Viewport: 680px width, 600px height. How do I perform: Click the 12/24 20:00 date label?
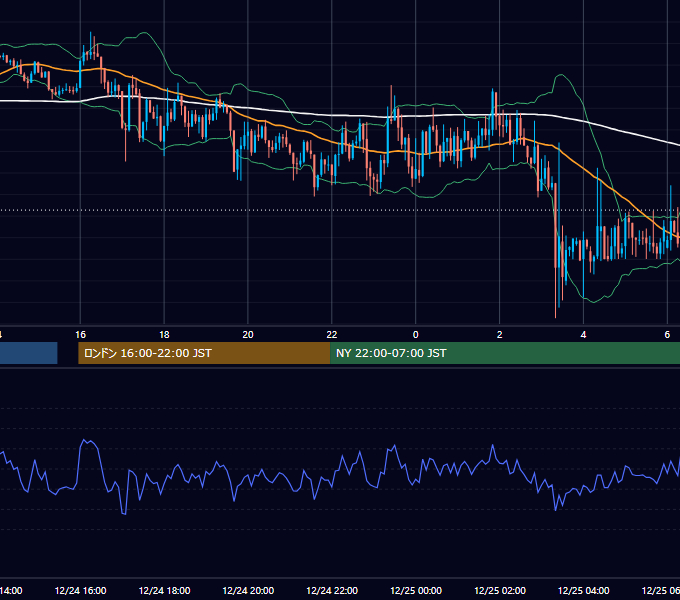[248, 590]
